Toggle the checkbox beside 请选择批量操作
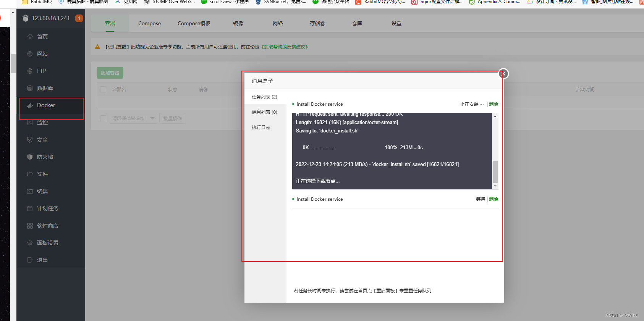The image size is (644, 321). [103, 118]
